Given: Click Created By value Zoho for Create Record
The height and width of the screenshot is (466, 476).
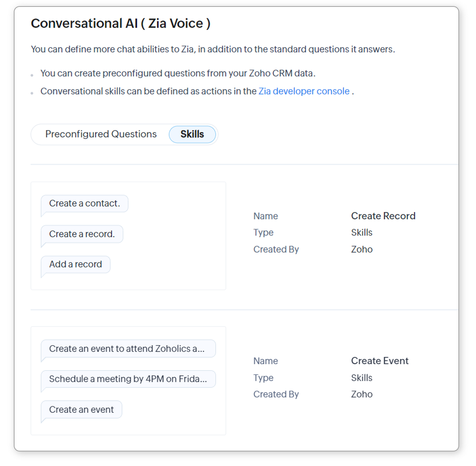Looking at the screenshot, I should click(362, 249).
